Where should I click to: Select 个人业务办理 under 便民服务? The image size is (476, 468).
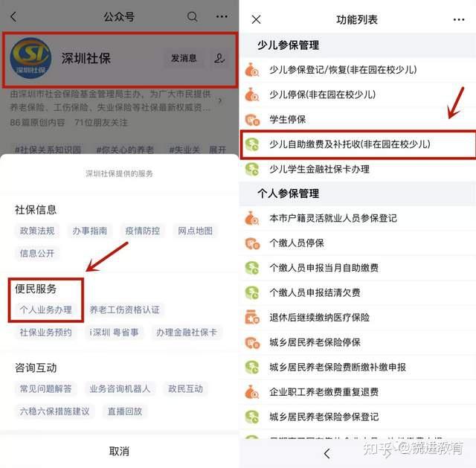tap(46, 310)
